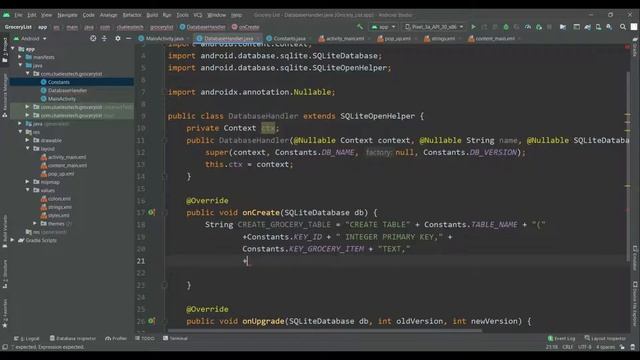The height and width of the screenshot is (360, 640).
Task: Click the gutter override icon beside onUpgrade
Action: click(151, 321)
